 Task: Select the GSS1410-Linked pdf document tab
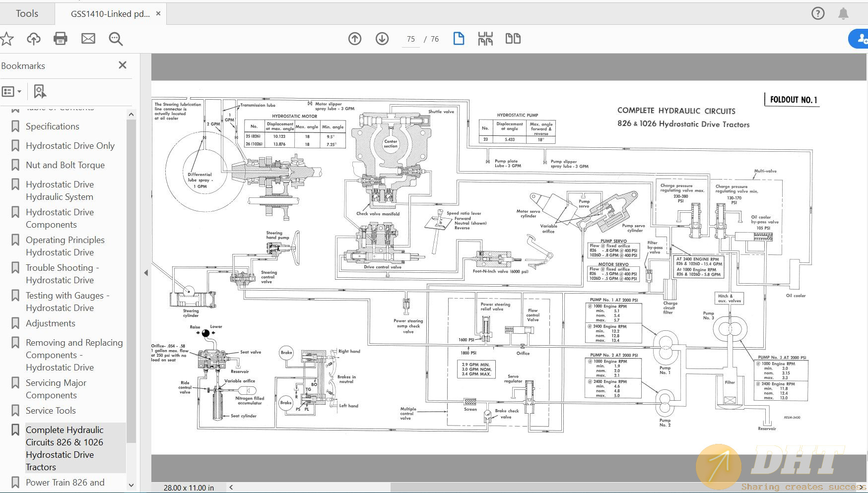click(x=110, y=14)
